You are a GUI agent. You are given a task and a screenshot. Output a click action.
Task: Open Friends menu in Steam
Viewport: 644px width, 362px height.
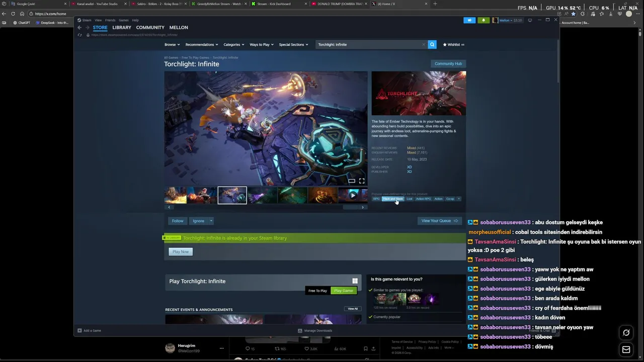click(110, 20)
